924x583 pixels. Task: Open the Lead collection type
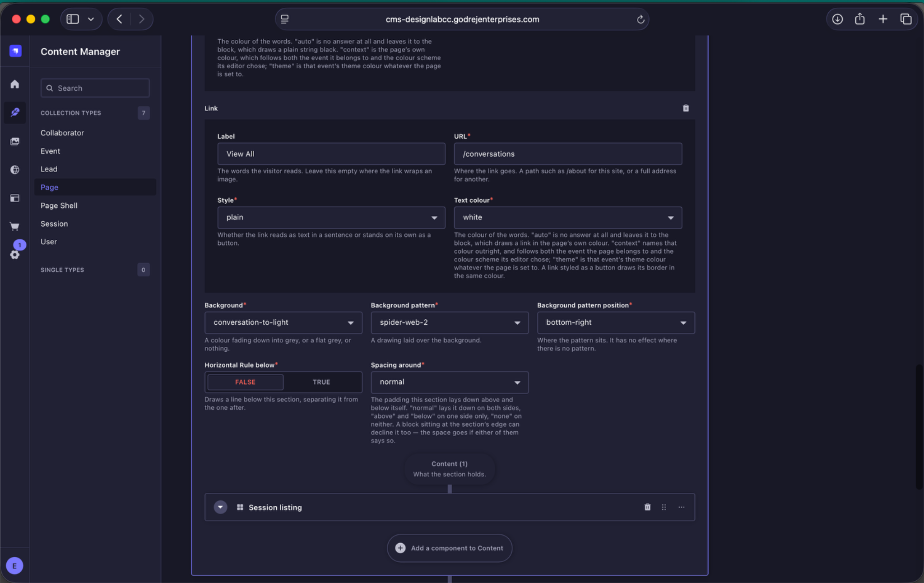49,169
